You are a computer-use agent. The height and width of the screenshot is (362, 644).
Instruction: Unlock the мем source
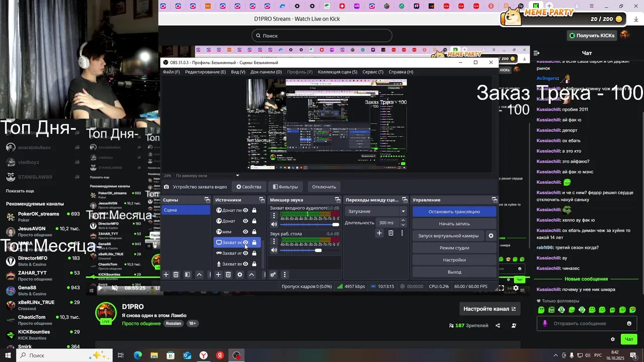[x=254, y=232]
